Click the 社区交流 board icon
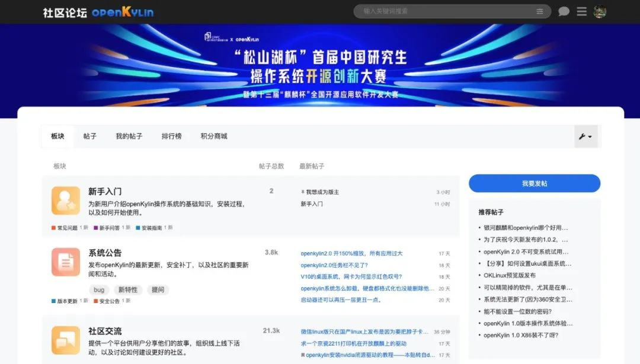Image resolution: width=640 pixels, height=364 pixels. 65,340
